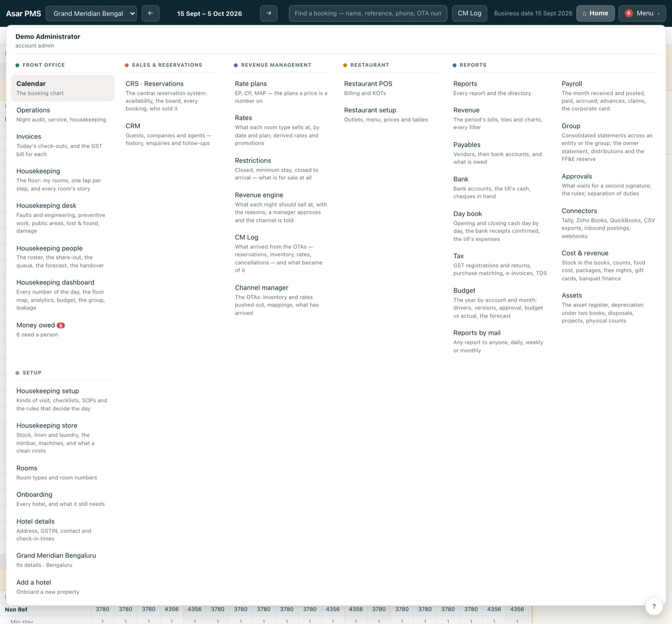This screenshot has height=624, width=672.
Task: Open CRS · Reservations
Action: point(172,96)
